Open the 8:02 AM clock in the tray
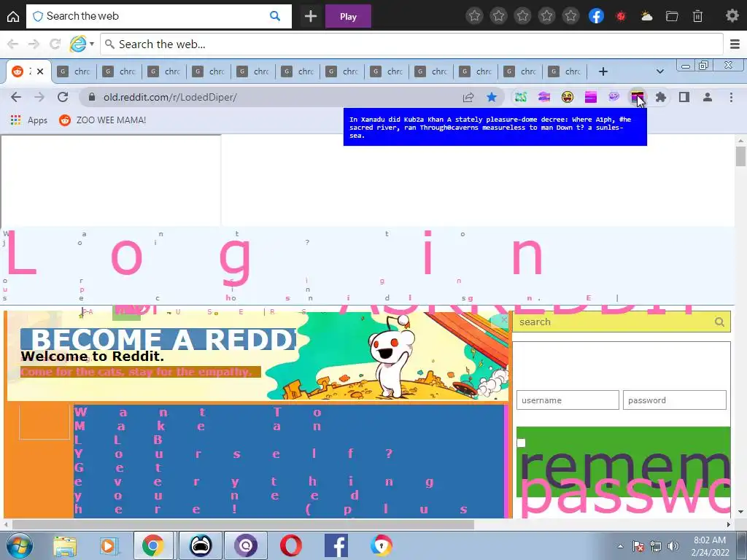The height and width of the screenshot is (560, 747). 709,545
